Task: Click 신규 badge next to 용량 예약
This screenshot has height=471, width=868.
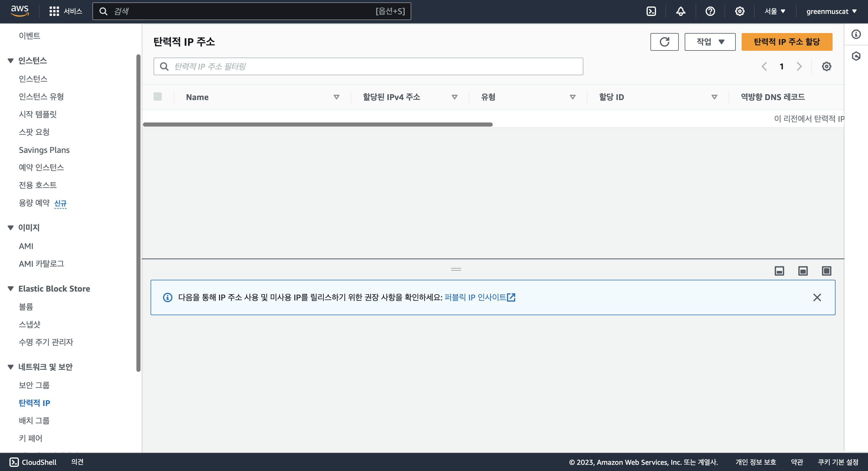Action: point(60,203)
